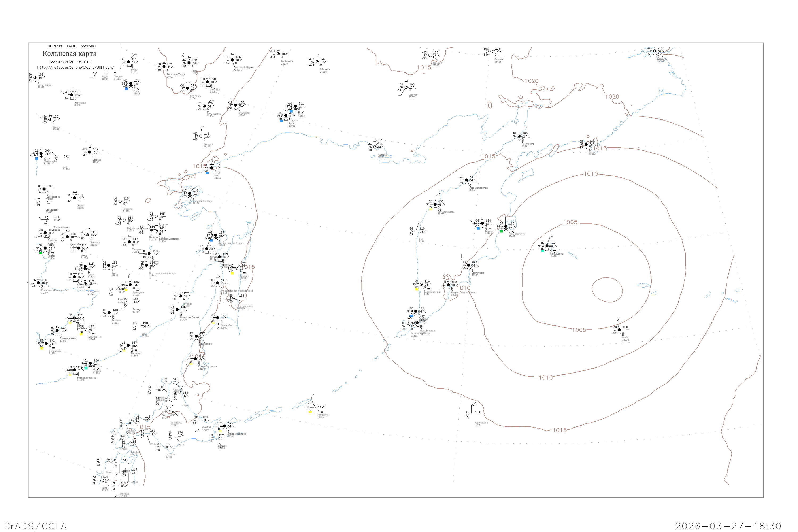Click the Апука station circle symbol
This screenshot has width=798, height=532.
coord(586,144)
